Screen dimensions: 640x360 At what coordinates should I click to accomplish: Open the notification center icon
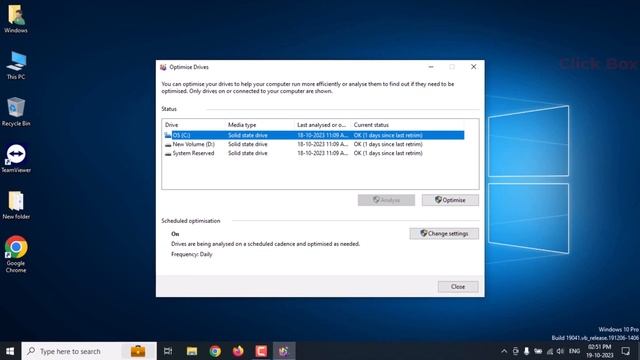click(625, 351)
